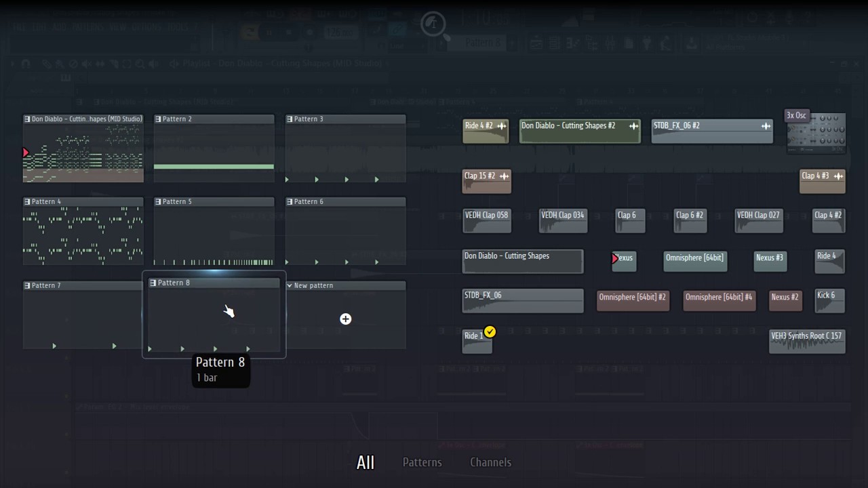Click the plus icon to add new pattern
Viewport: 868px width, 488px height.
[x=346, y=319]
